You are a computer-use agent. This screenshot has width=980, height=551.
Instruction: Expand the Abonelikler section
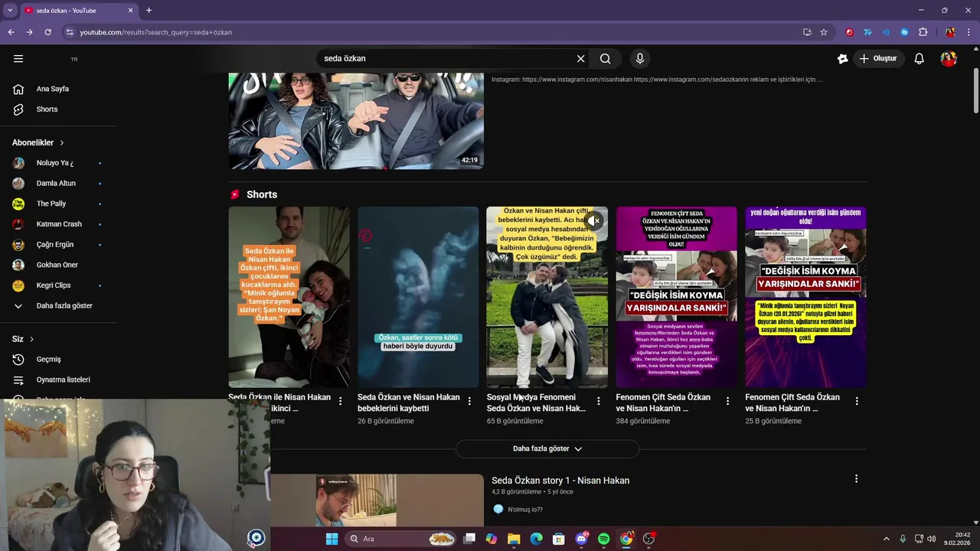[38, 142]
